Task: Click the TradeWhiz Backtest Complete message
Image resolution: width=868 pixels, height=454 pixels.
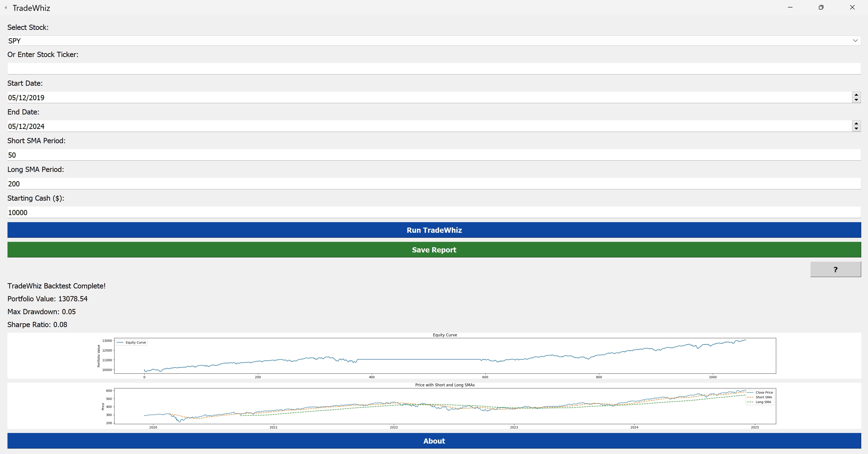Action: point(56,286)
